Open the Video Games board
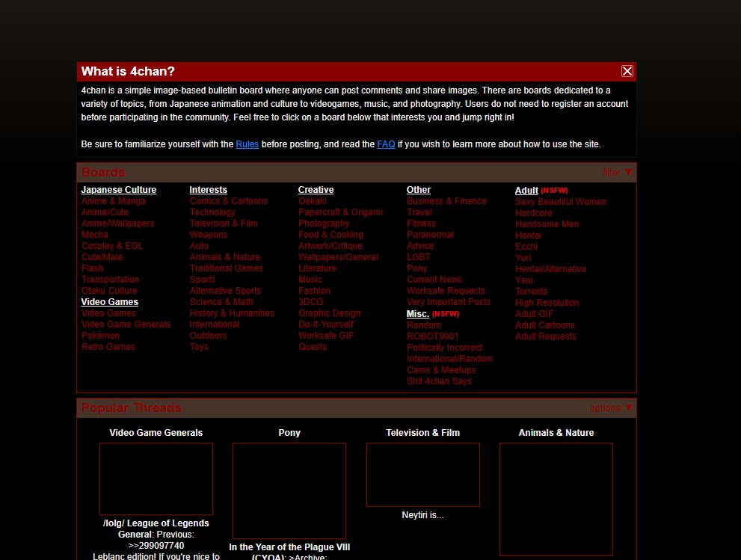Image resolution: width=741 pixels, height=560 pixels. point(108,313)
